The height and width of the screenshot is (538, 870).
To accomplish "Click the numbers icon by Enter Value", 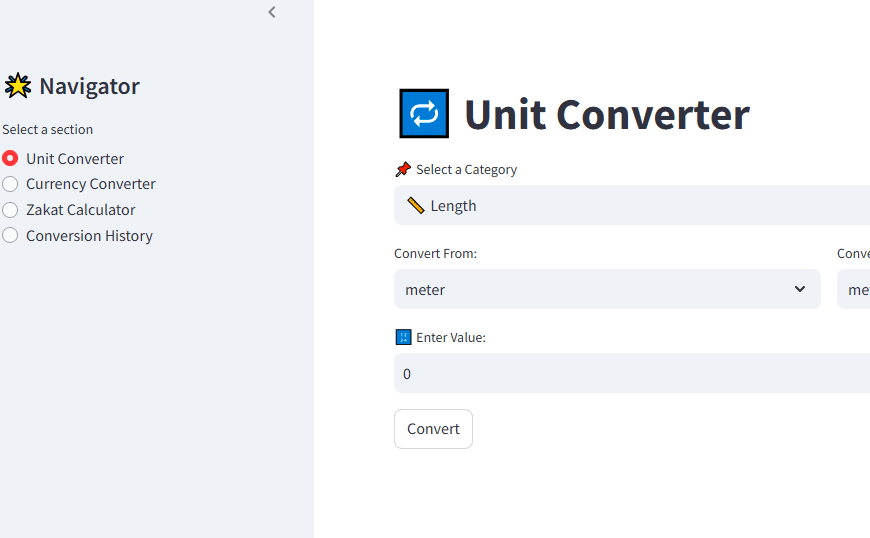I will (x=403, y=337).
